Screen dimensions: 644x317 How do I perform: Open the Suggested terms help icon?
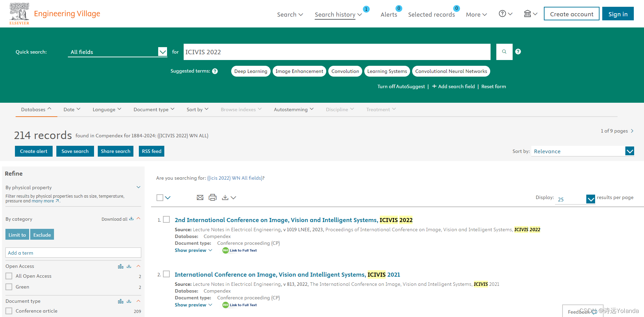[x=215, y=71]
